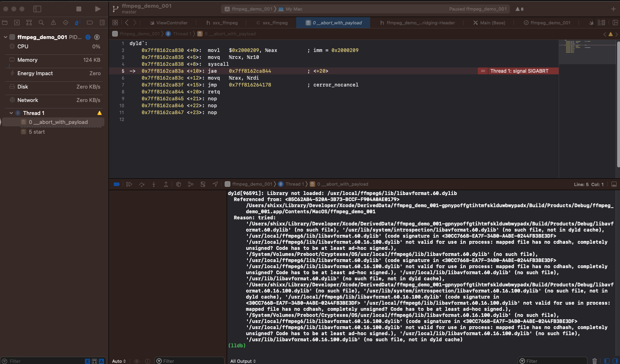Open the Breakpoint navigator
Viewport: 620px width, 364px height.
[x=90, y=23]
